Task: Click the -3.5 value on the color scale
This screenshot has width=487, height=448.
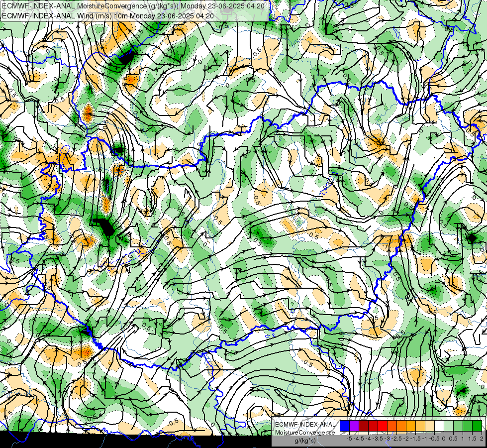Action: pos(378,439)
